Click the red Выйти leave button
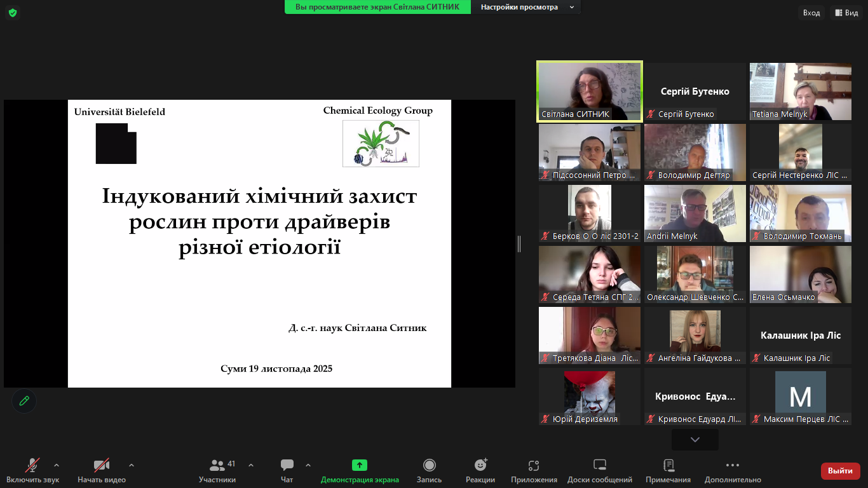Screen dimensions: 868x488 (x=840, y=471)
